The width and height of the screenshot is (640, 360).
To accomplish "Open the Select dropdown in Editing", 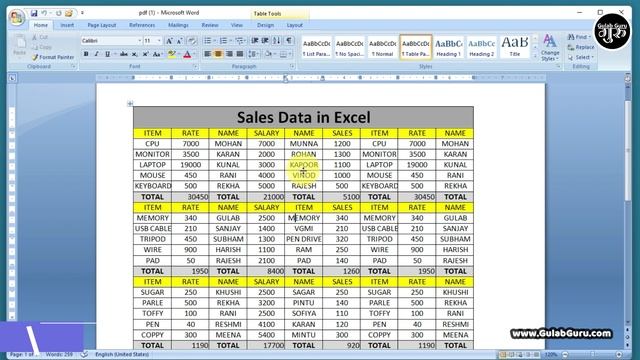I will point(581,58).
